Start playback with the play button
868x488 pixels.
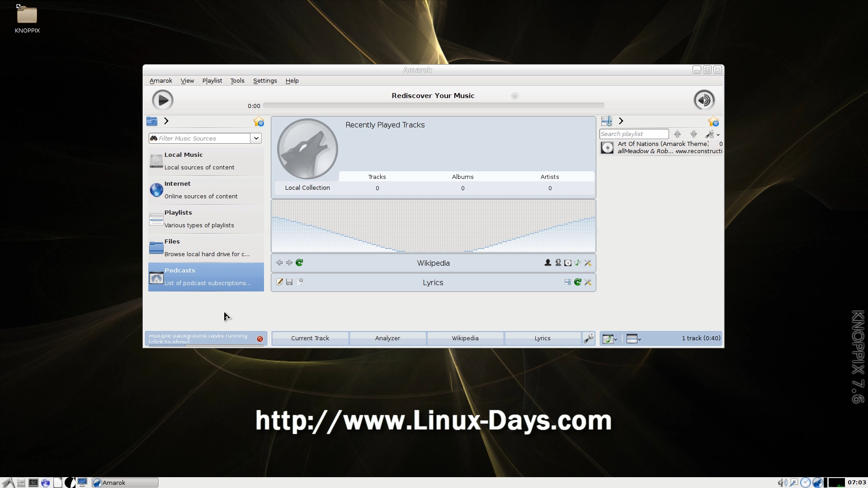(162, 100)
